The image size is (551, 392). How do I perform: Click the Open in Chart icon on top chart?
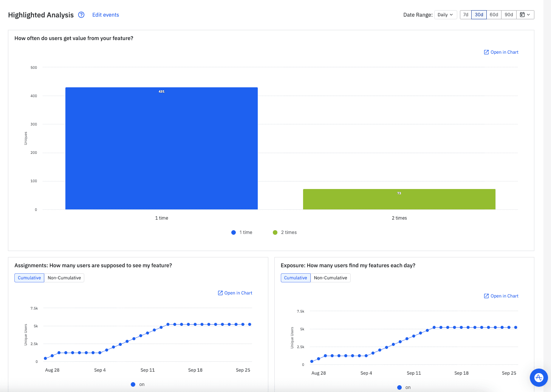point(486,52)
